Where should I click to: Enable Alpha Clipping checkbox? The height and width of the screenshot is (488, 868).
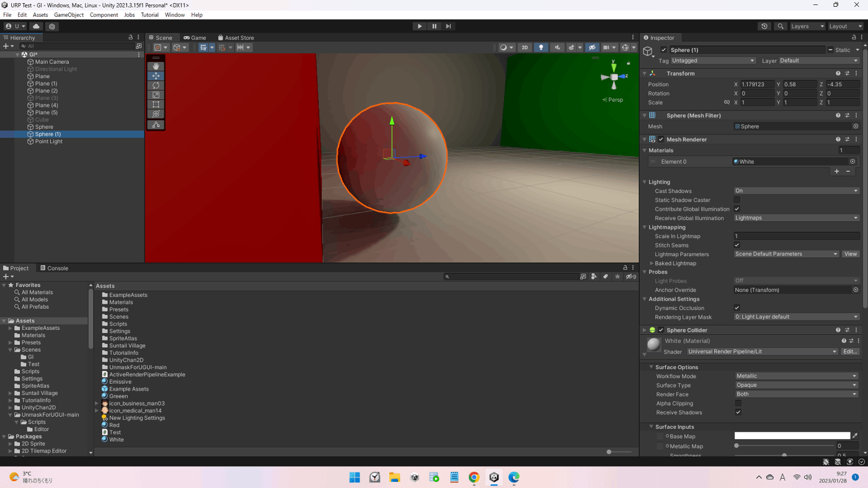(x=738, y=403)
